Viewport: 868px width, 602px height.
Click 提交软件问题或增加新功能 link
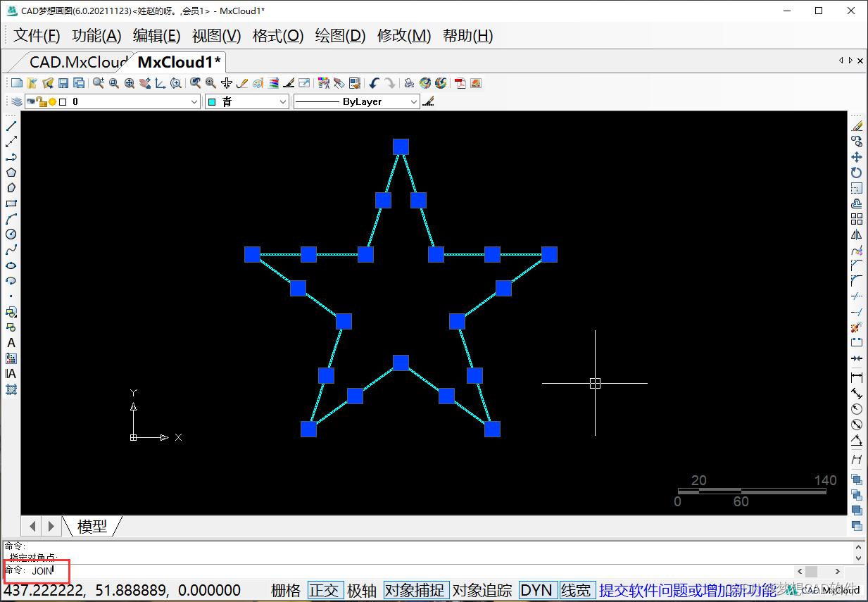pos(686,590)
